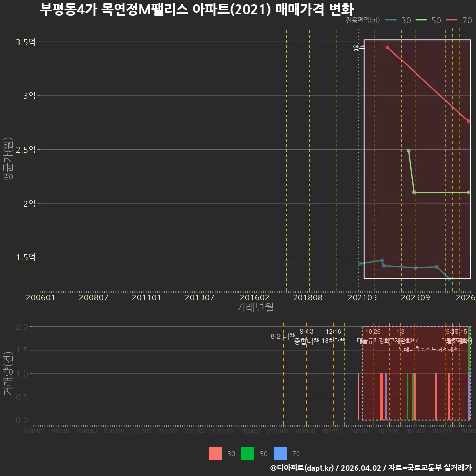
Task: Click the 201705 label on volume chart x-axis
Action: [278, 431]
